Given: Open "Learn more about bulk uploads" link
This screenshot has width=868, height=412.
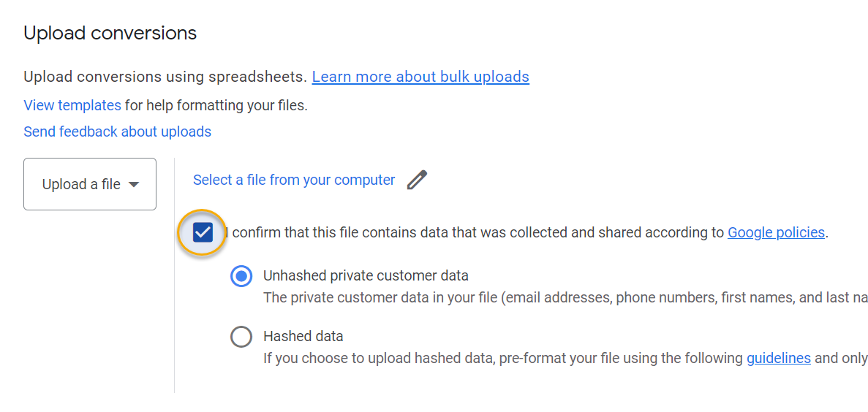Looking at the screenshot, I should (x=420, y=77).
